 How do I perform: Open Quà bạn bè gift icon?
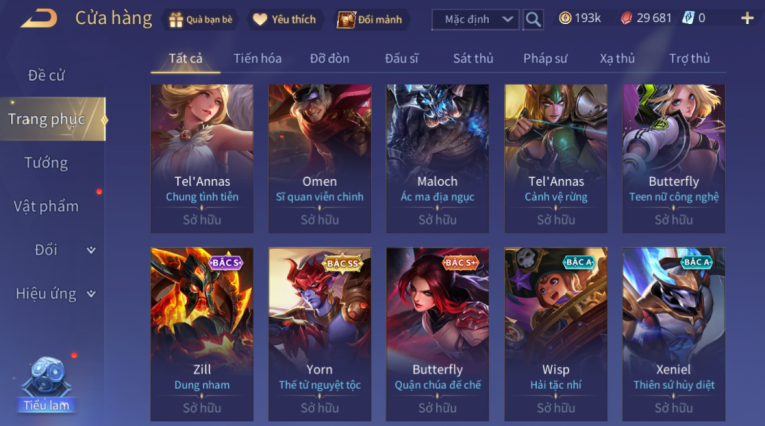[176, 20]
